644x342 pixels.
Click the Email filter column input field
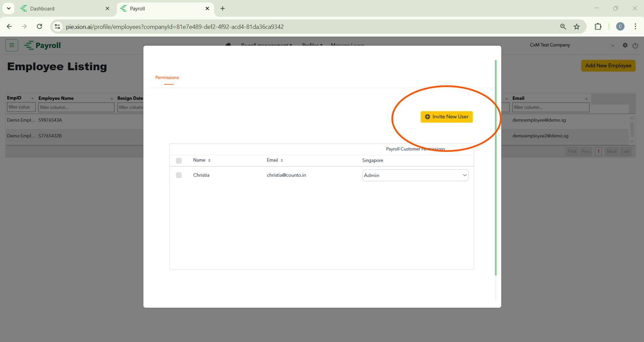click(x=550, y=108)
